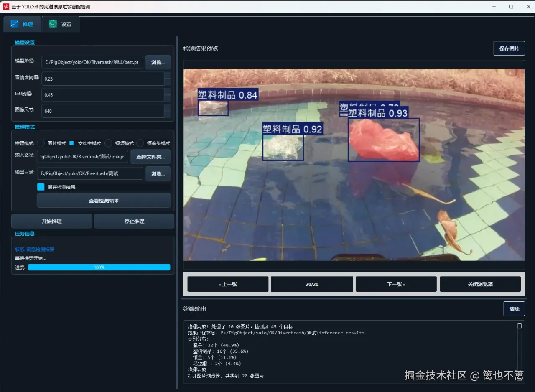Viewport: 535px width, 392px height.
Task: Click the 100% progress bar
Action: click(99, 267)
